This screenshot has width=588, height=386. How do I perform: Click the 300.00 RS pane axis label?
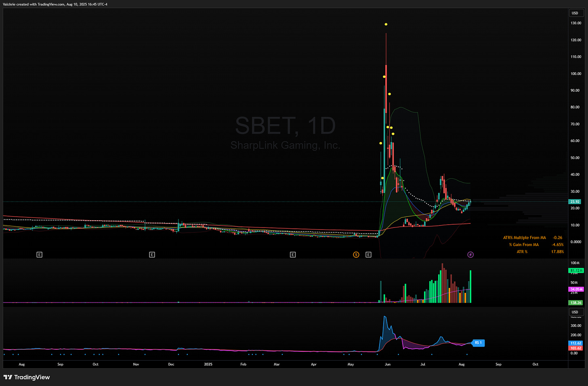(x=576, y=325)
